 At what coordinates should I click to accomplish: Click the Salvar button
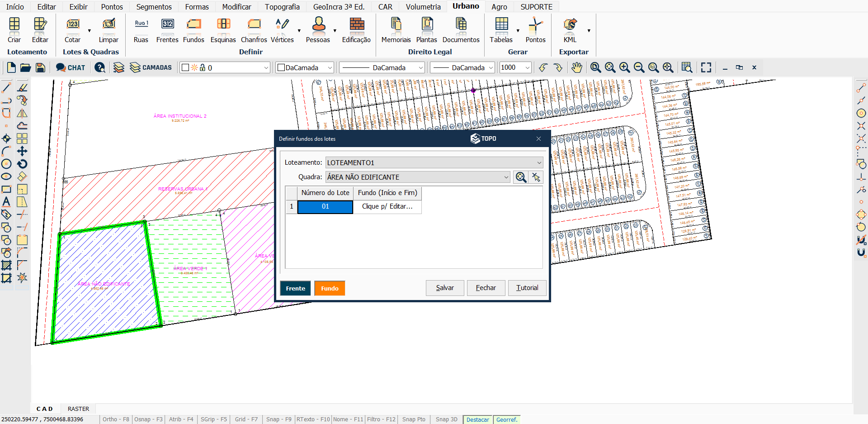[x=445, y=288]
